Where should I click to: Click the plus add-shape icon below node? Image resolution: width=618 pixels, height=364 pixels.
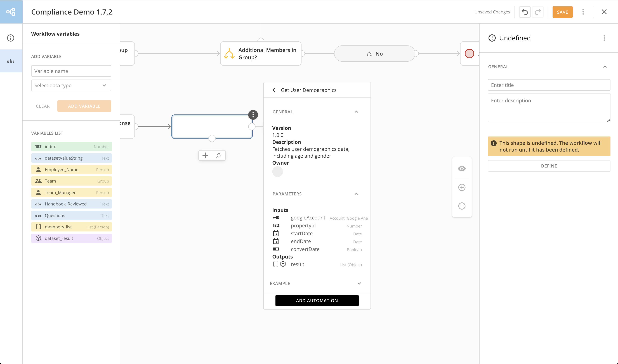click(205, 155)
